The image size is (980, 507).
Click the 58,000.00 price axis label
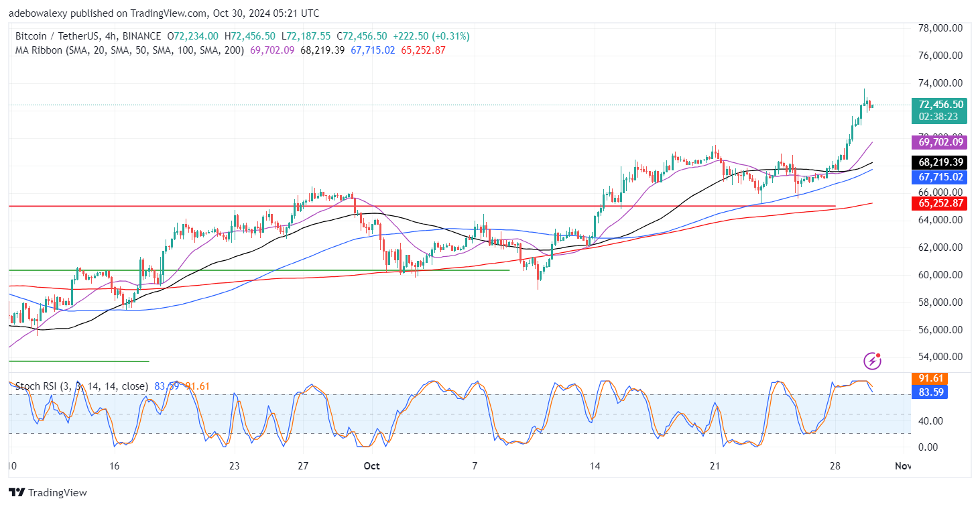940,302
